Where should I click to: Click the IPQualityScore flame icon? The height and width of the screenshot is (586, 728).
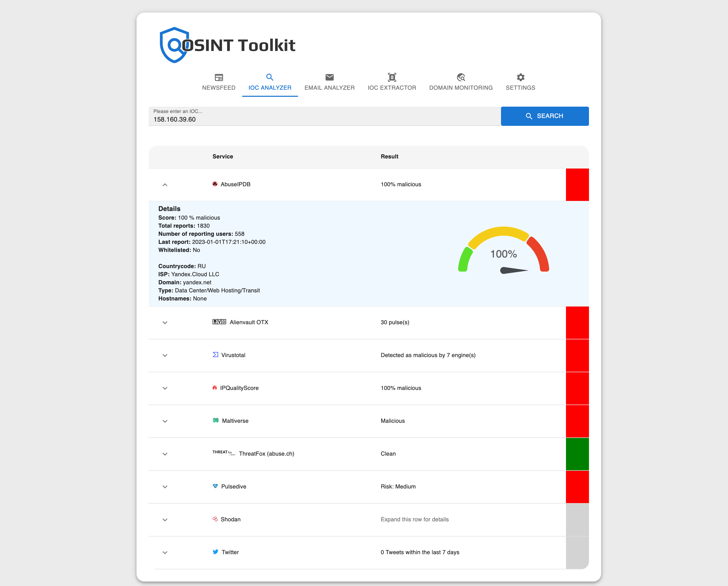pyautogui.click(x=215, y=388)
